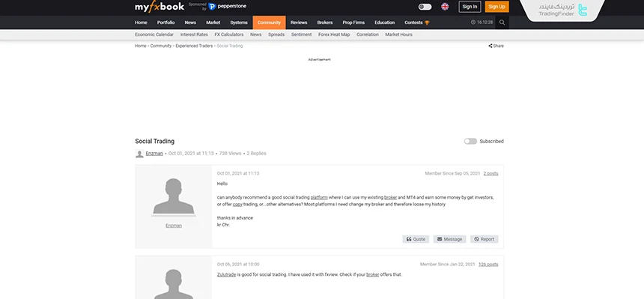Open the UK flag language selector

click(x=445, y=7)
